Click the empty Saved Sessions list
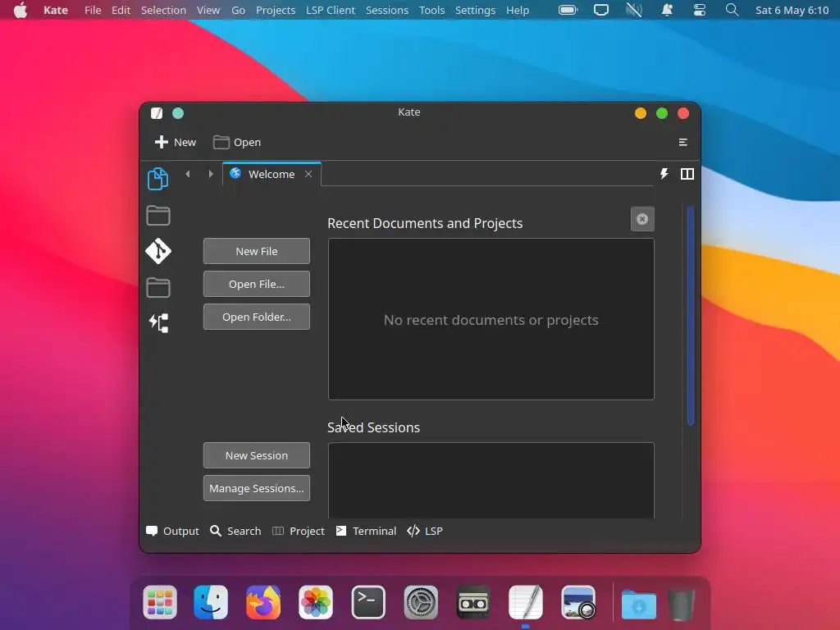This screenshot has width=840, height=630. [x=491, y=481]
